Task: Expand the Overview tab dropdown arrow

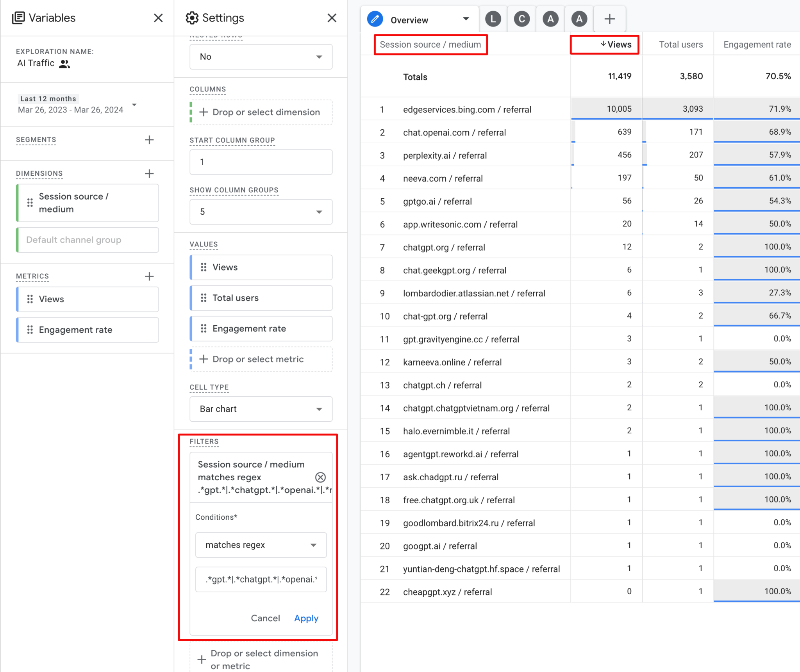Action: (466, 19)
